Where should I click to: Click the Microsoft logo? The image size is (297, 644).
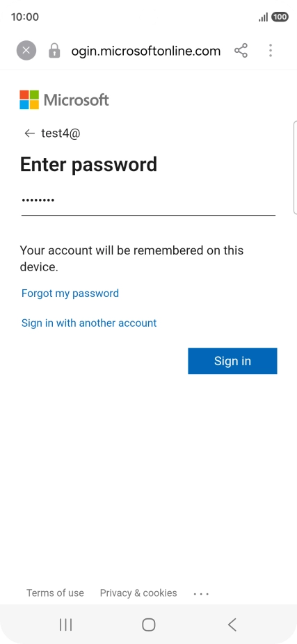click(65, 100)
